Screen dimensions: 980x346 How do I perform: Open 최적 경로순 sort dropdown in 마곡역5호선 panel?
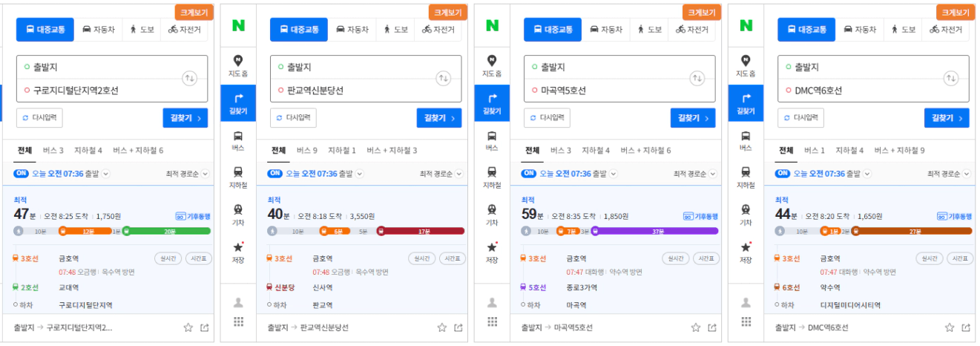(697, 174)
